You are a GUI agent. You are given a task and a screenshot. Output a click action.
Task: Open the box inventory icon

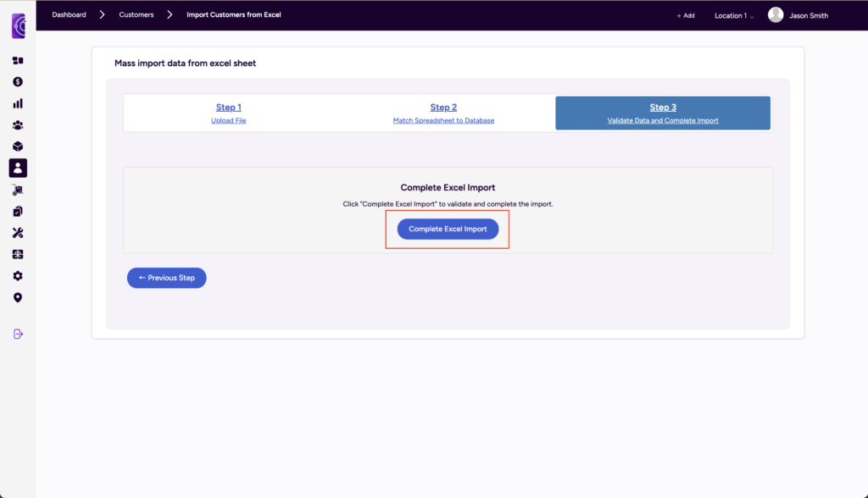[18, 147]
